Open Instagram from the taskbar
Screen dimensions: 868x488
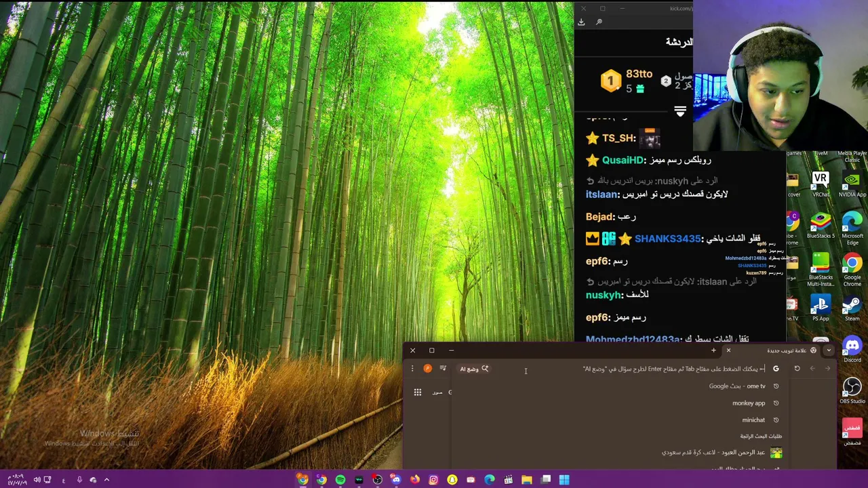pos(433,480)
